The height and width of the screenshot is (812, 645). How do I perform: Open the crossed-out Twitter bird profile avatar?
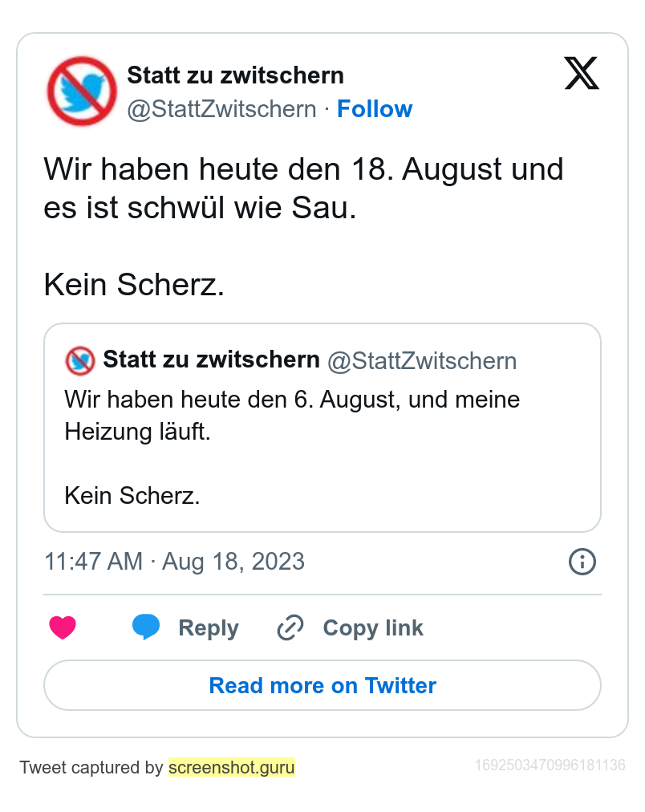click(82, 91)
